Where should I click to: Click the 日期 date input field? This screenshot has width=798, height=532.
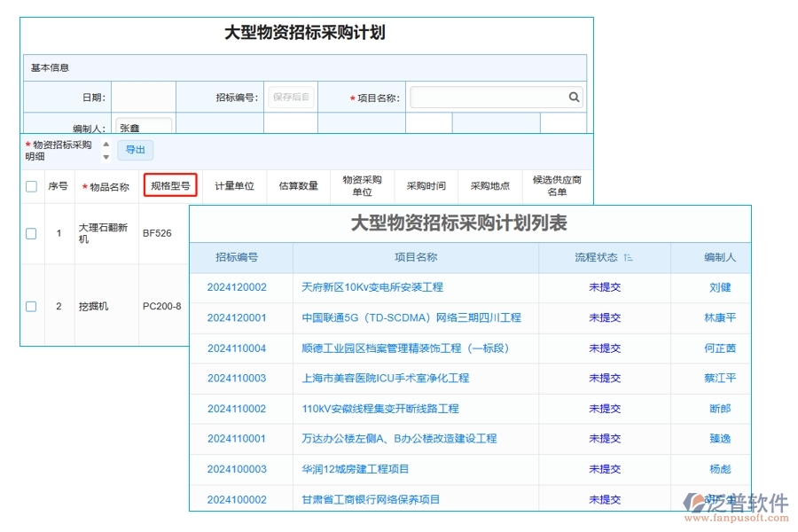(145, 98)
